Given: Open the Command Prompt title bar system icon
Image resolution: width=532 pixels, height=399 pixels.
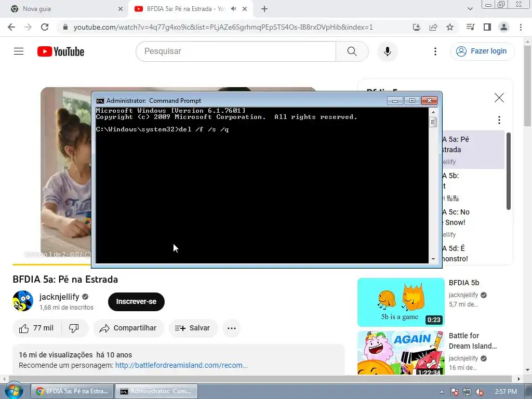Looking at the screenshot, I should (100, 101).
